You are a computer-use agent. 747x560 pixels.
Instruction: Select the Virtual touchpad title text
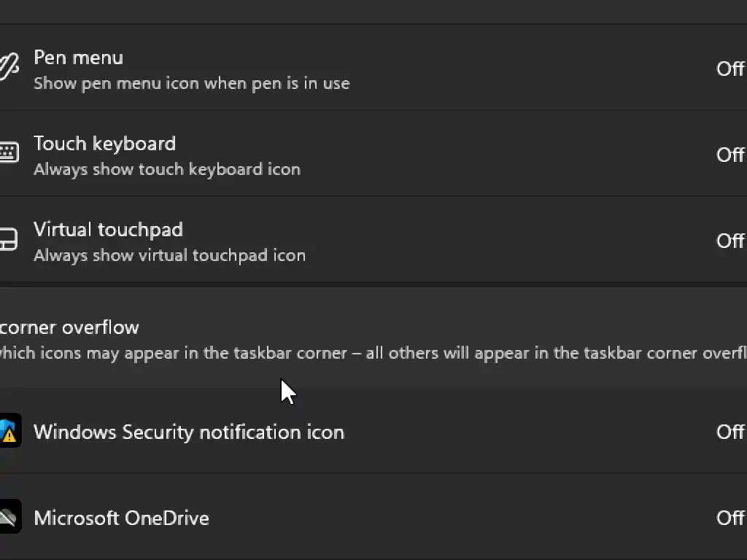click(108, 230)
